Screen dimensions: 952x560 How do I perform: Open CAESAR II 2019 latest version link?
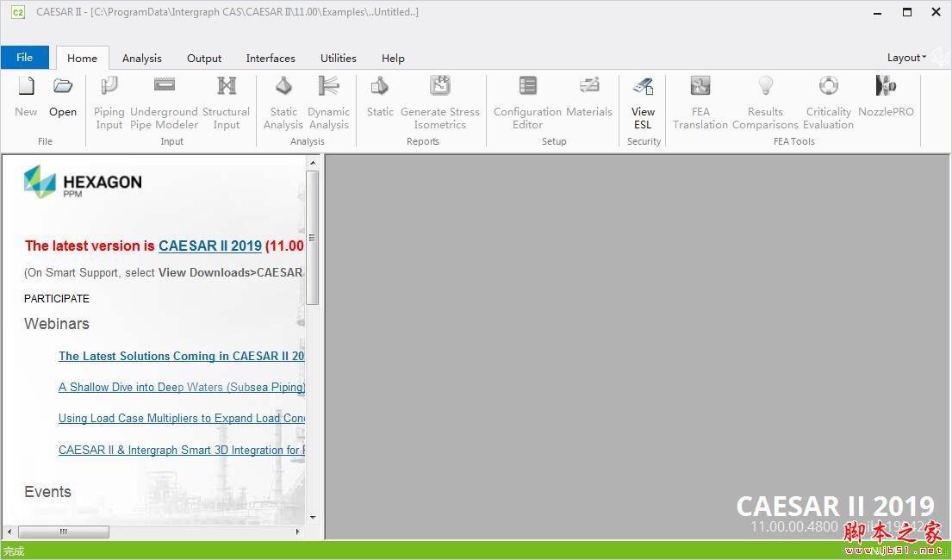pos(210,246)
